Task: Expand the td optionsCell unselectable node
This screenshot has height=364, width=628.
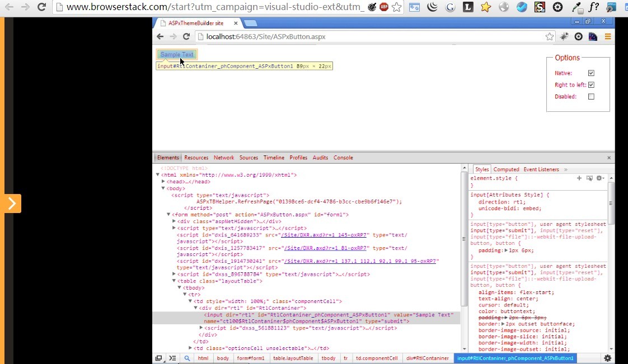Action: (191, 348)
